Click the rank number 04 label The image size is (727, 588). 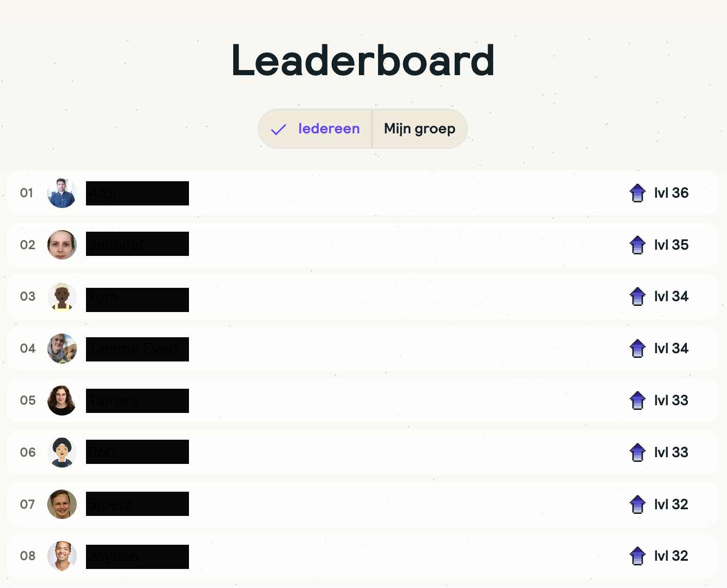point(28,349)
